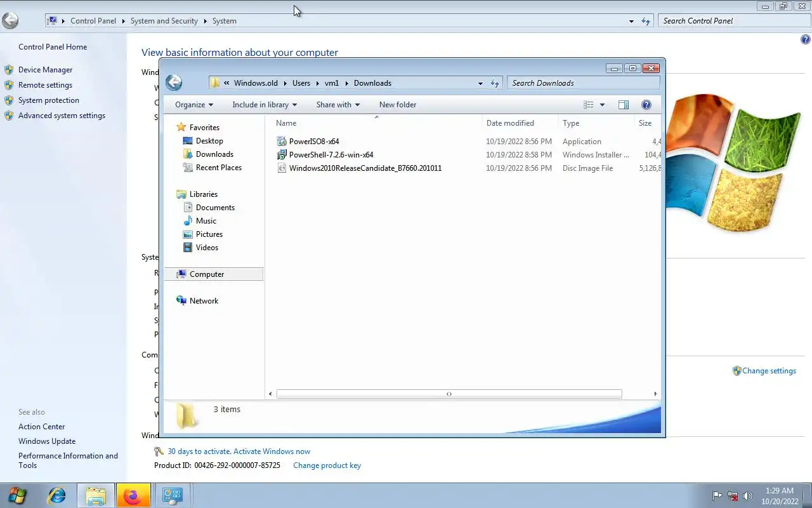
Task: Open Desktop in the Favorites list
Action: click(209, 141)
